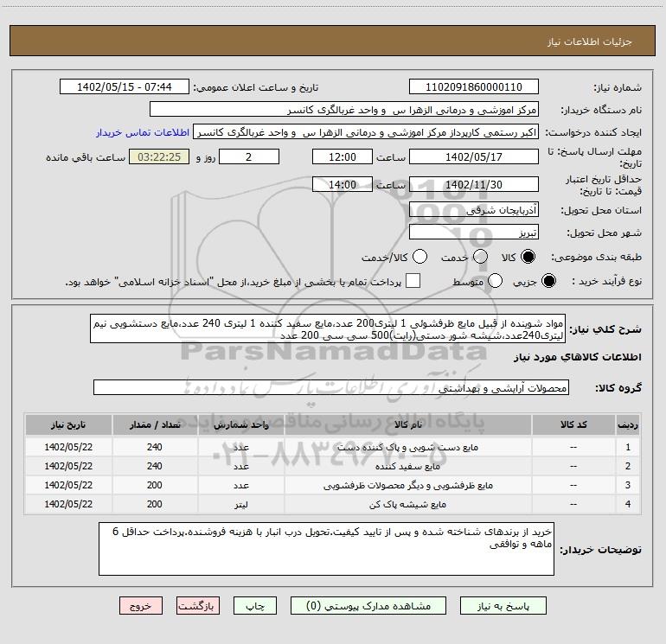Click the تاریخ نیاز column header
Screen dimensions: 666x644
click(68, 425)
